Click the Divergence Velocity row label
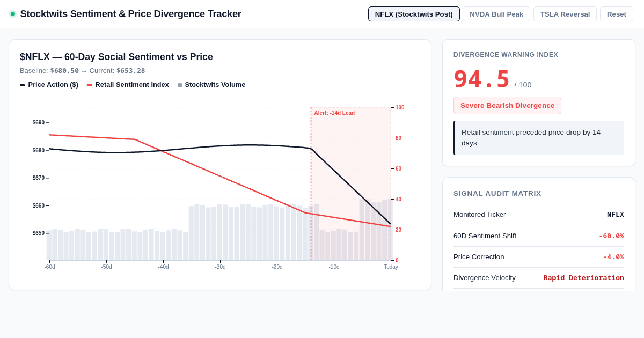 tap(485, 278)
